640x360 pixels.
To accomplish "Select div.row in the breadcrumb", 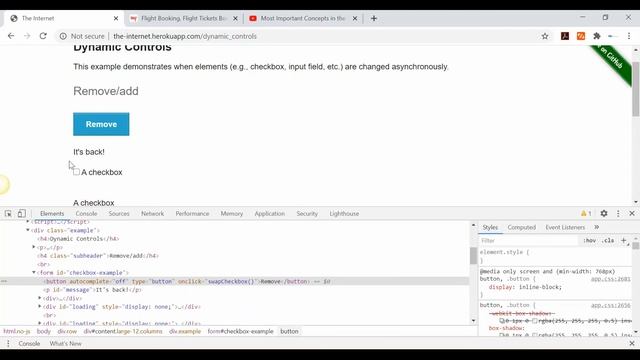I will click(67, 331).
